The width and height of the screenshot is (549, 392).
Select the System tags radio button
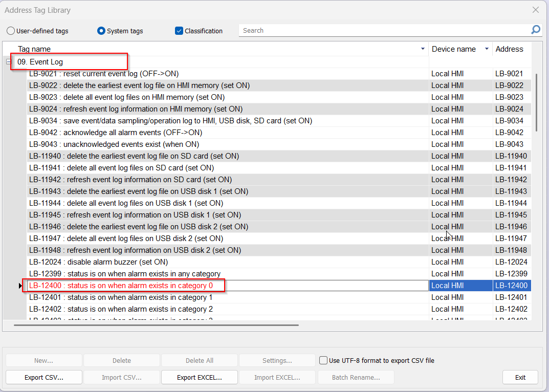(101, 31)
